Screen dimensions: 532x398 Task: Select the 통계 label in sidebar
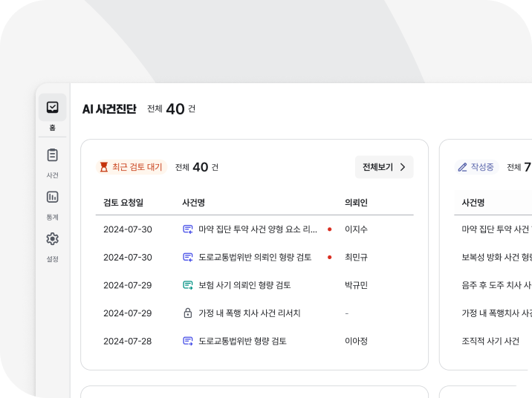point(52,218)
